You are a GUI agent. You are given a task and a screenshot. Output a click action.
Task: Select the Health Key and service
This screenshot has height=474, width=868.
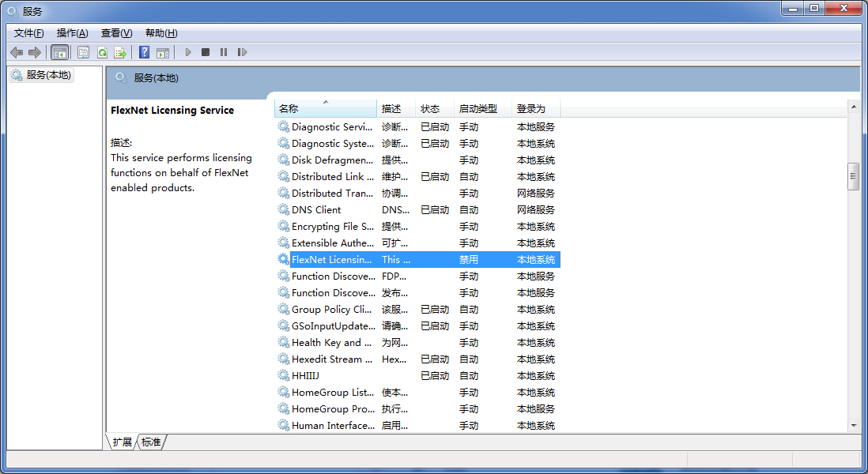418,342
